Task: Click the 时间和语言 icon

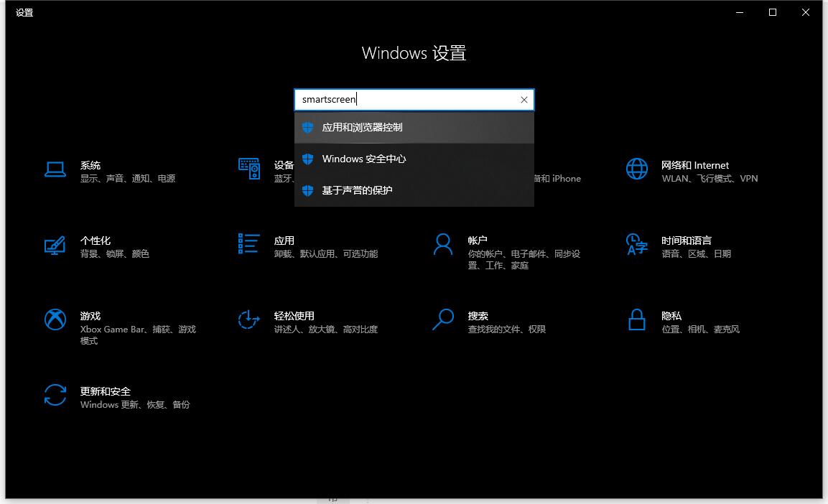Action: [x=636, y=244]
